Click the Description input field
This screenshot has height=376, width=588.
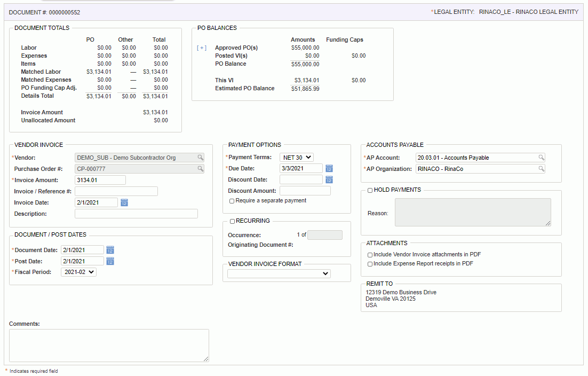(136, 214)
